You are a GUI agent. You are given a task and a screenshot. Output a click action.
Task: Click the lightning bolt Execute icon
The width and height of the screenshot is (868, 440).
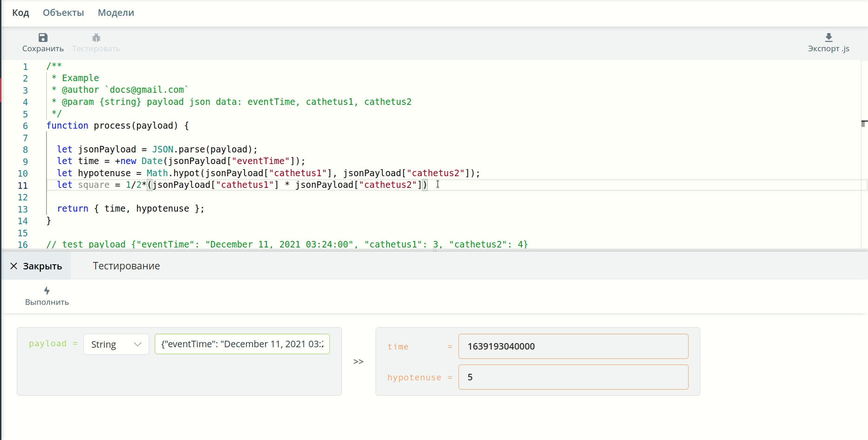pos(47,291)
